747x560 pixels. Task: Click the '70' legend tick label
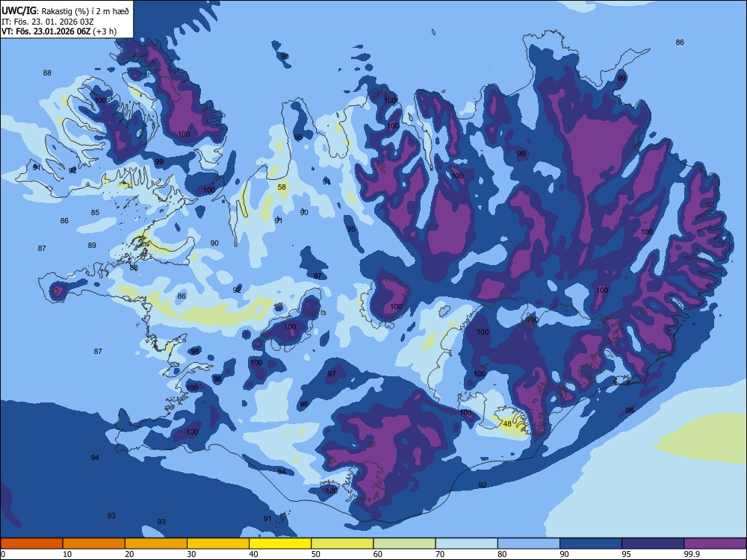440,554
